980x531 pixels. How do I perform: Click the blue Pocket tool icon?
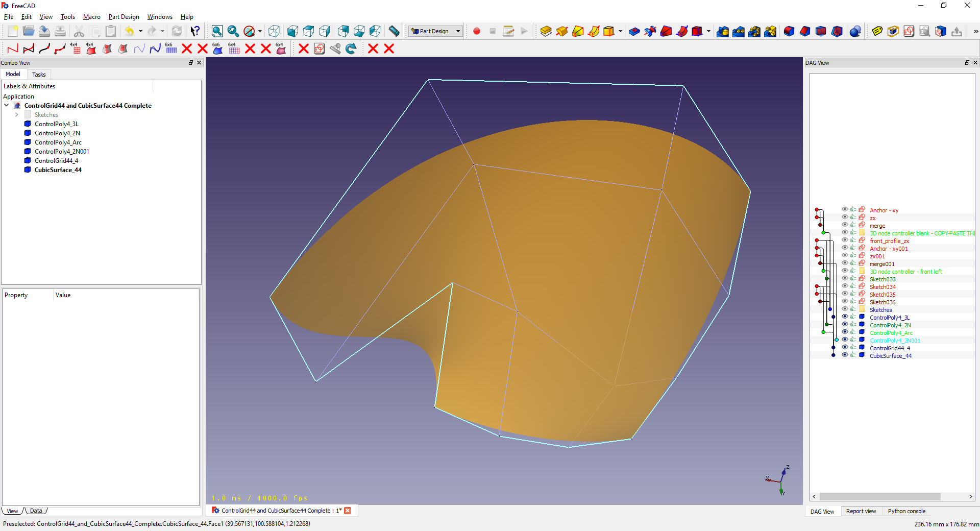pos(634,31)
